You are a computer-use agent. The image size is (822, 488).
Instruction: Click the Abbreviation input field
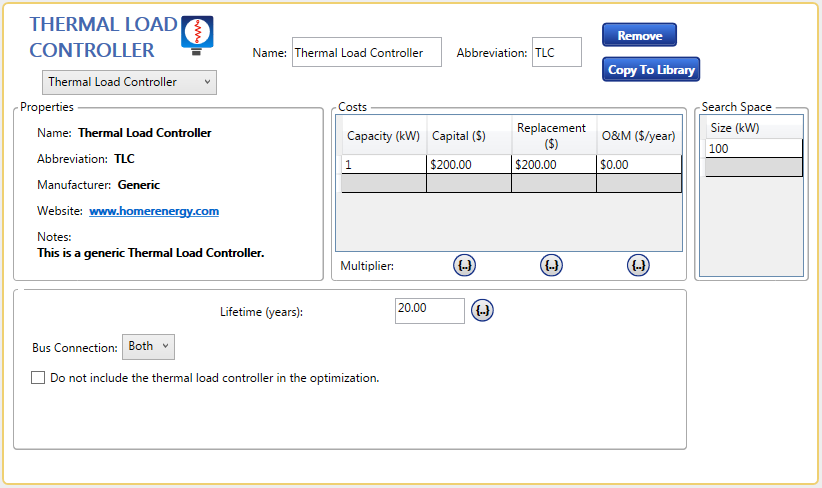[556, 53]
